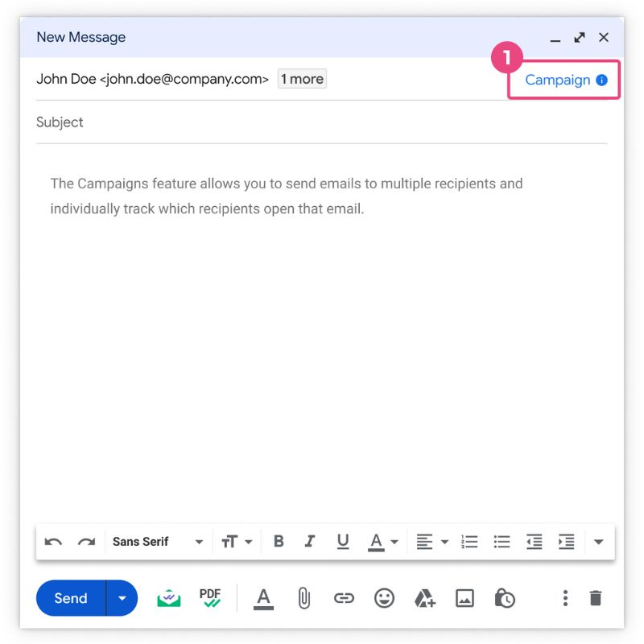This screenshot has width=644, height=644.
Task: Attach a file with the paperclip icon
Action: tap(303, 598)
